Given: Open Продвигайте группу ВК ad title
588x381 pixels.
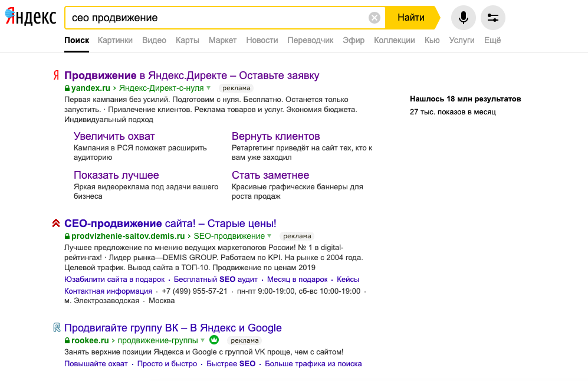Looking at the screenshot, I should click(173, 328).
